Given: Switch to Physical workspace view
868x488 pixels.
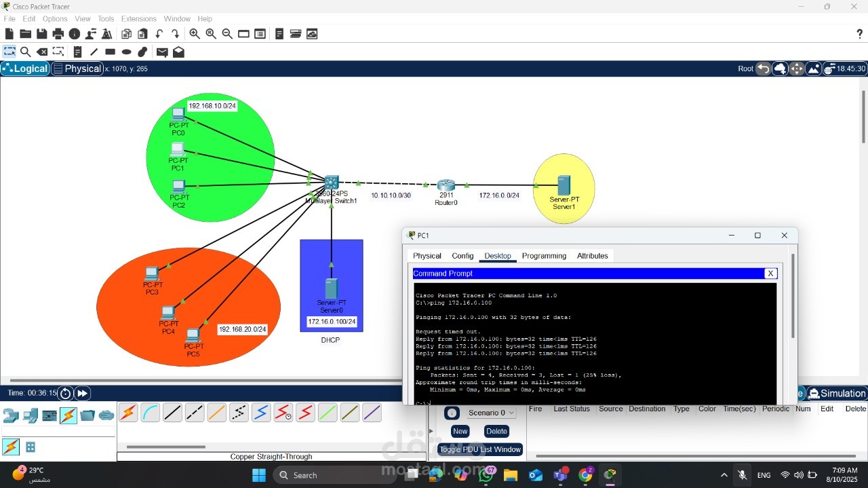Looking at the screenshot, I should [77, 69].
